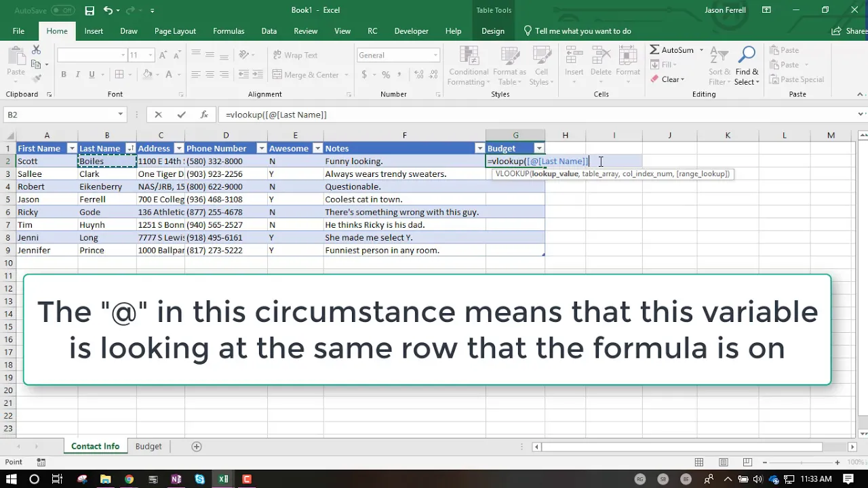Click Tell me what you want to do

[577, 31]
